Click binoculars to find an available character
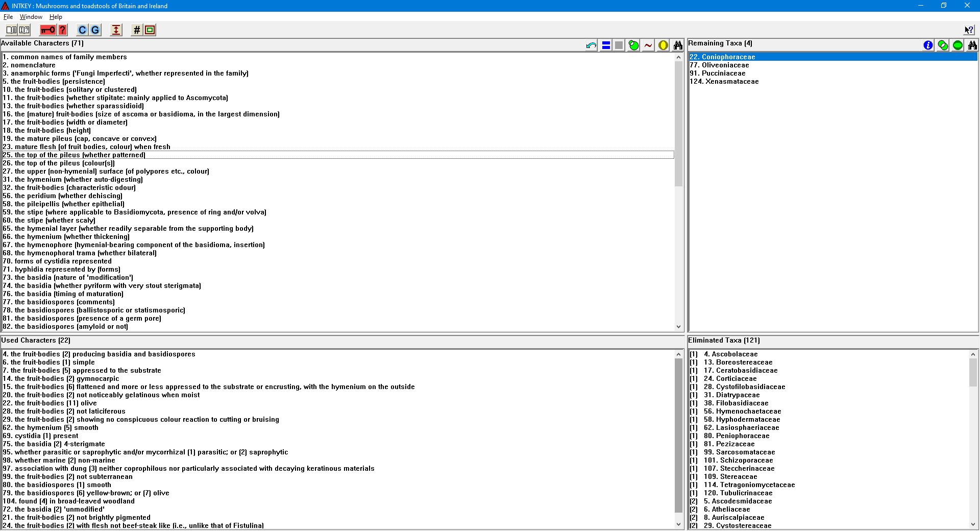 tap(678, 45)
